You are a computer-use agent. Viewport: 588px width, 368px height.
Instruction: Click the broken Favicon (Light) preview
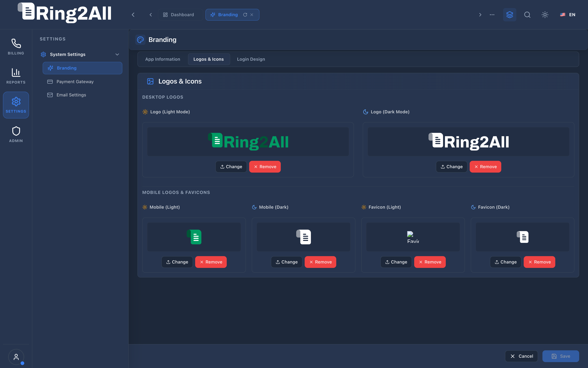point(413,237)
